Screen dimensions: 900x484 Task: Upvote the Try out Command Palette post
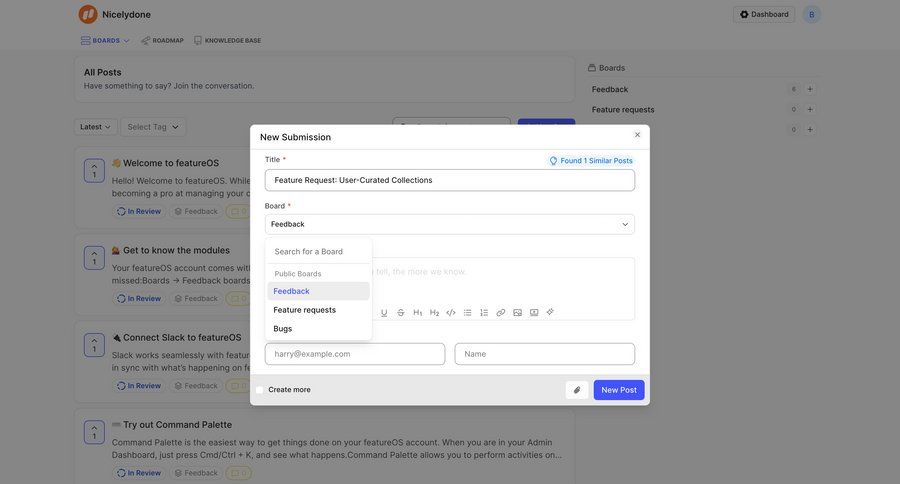pyautogui.click(x=94, y=432)
